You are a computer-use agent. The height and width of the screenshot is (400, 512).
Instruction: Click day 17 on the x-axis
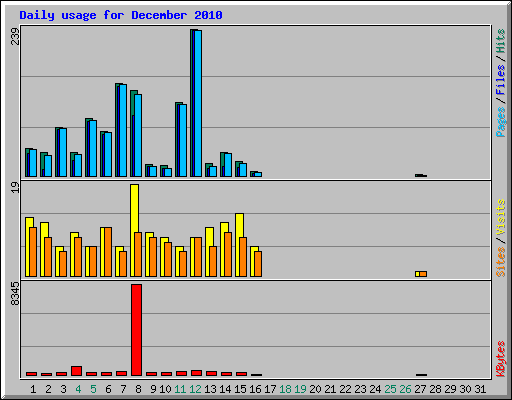coord(270,389)
